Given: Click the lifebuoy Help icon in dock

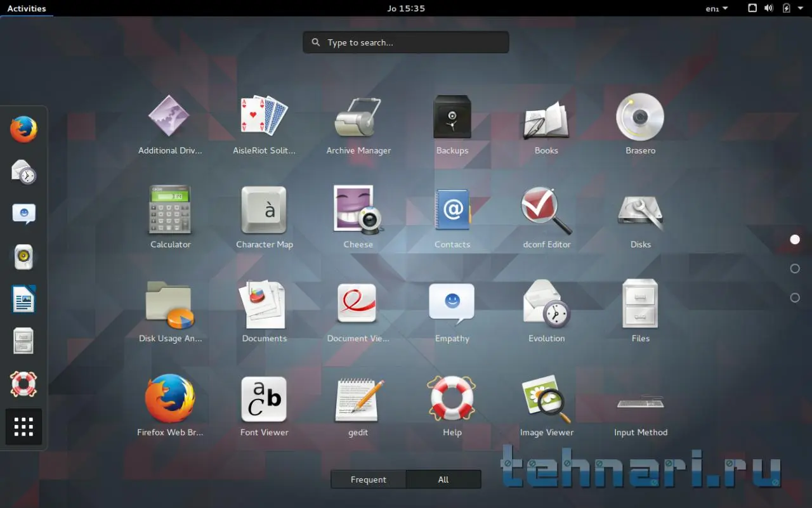Looking at the screenshot, I should tap(23, 384).
